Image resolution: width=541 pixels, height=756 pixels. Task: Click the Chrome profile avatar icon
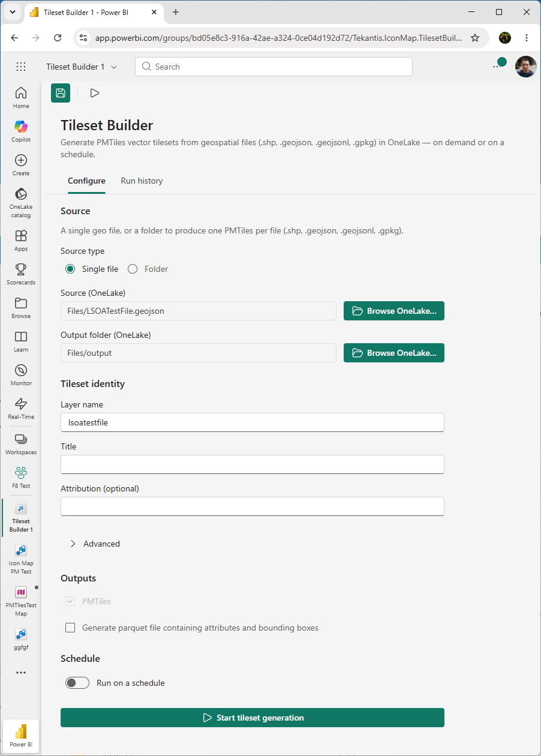point(505,38)
